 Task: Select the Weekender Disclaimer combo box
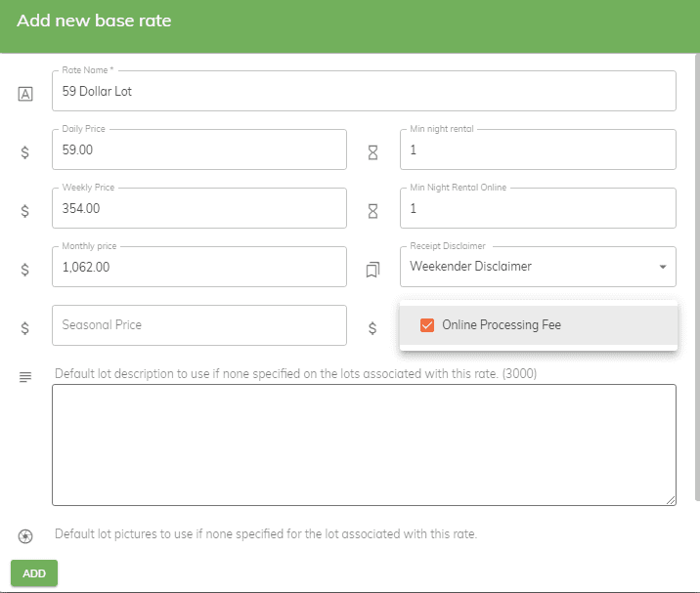click(x=538, y=267)
